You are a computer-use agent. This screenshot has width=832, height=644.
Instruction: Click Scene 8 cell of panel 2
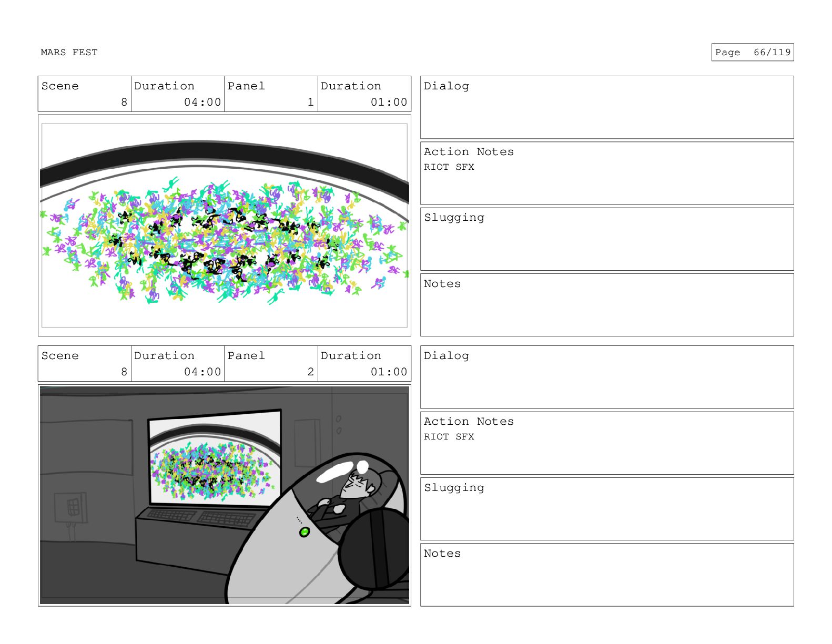tap(85, 364)
